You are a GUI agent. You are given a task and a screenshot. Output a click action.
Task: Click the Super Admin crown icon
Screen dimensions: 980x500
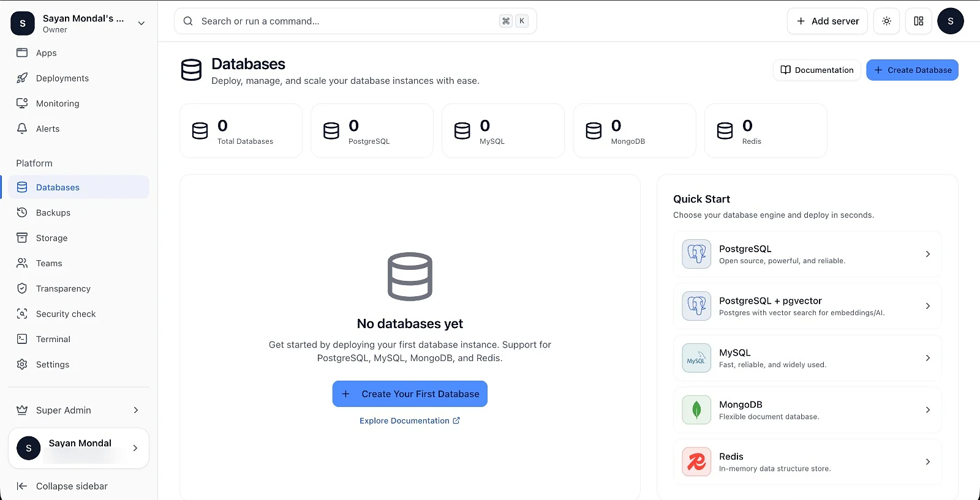click(x=22, y=410)
